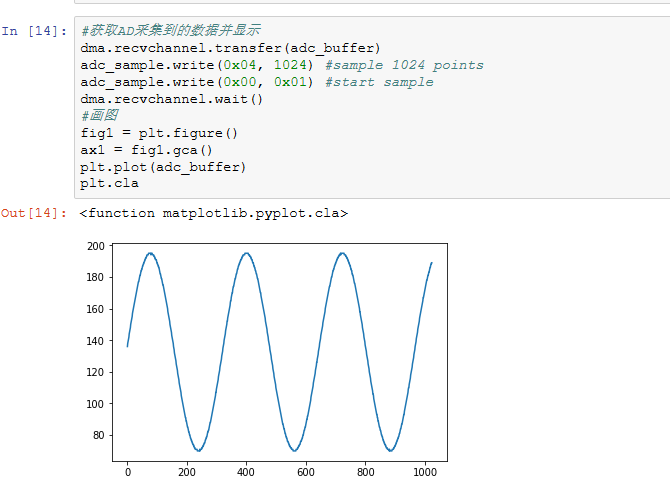Click the In [14] cell prompt

(x=34, y=31)
